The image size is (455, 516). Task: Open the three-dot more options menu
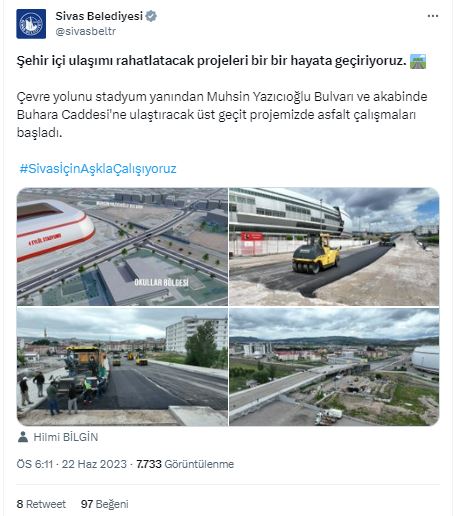point(433,16)
